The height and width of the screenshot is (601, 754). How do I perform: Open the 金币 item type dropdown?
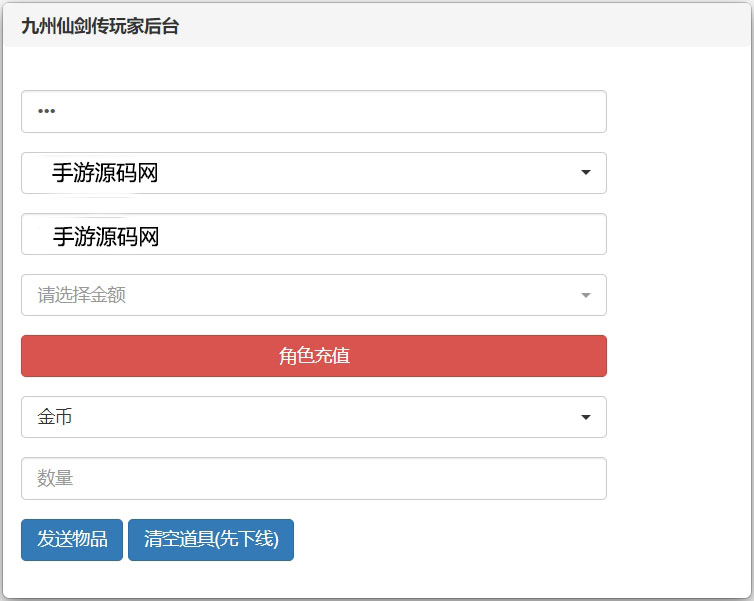(313, 417)
